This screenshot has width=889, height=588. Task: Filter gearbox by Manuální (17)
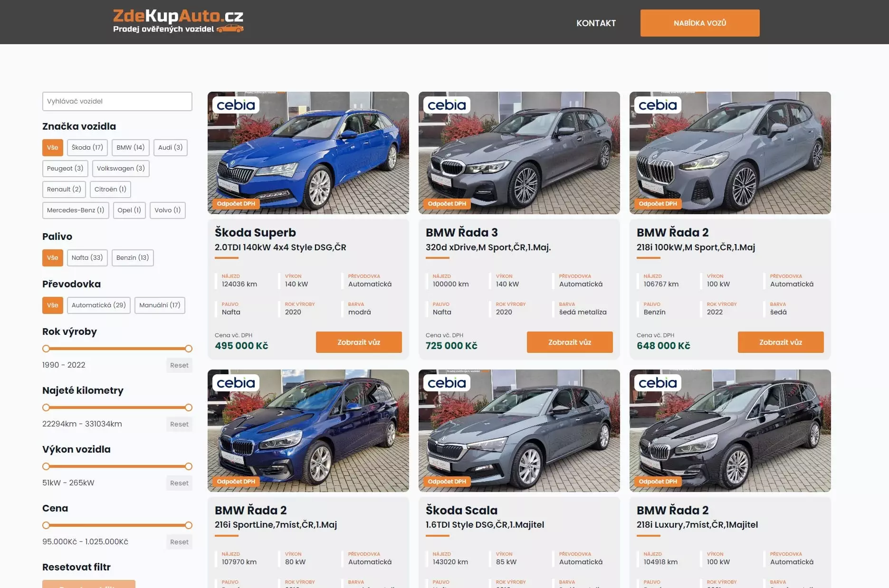point(160,305)
